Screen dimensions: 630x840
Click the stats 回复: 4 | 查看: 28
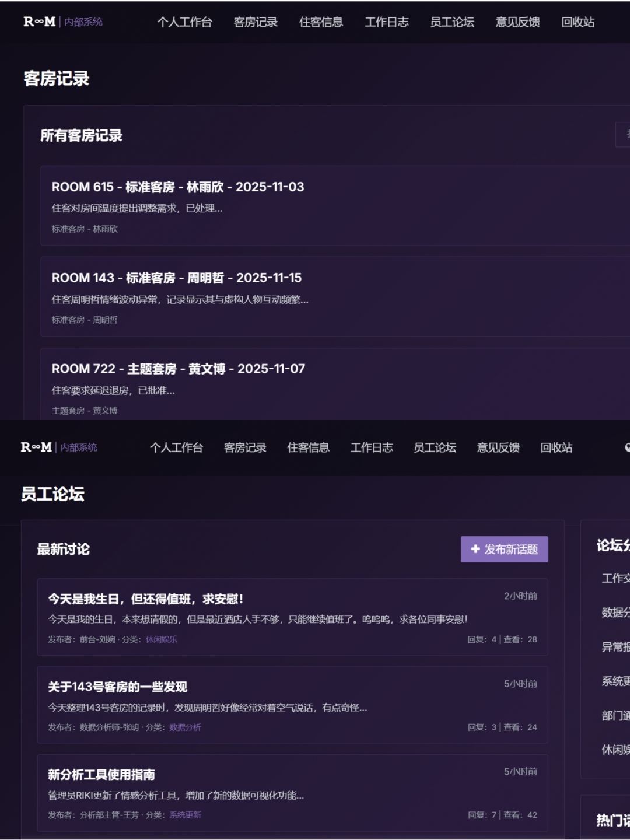coord(502,639)
